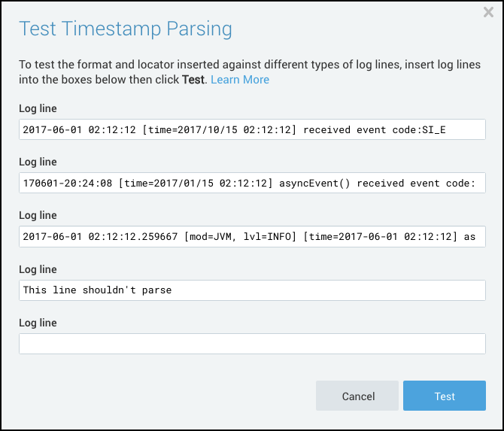Click the Test button
The width and height of the screenshot is (504, 431).
pyautogui.click(x=444, y=396)
